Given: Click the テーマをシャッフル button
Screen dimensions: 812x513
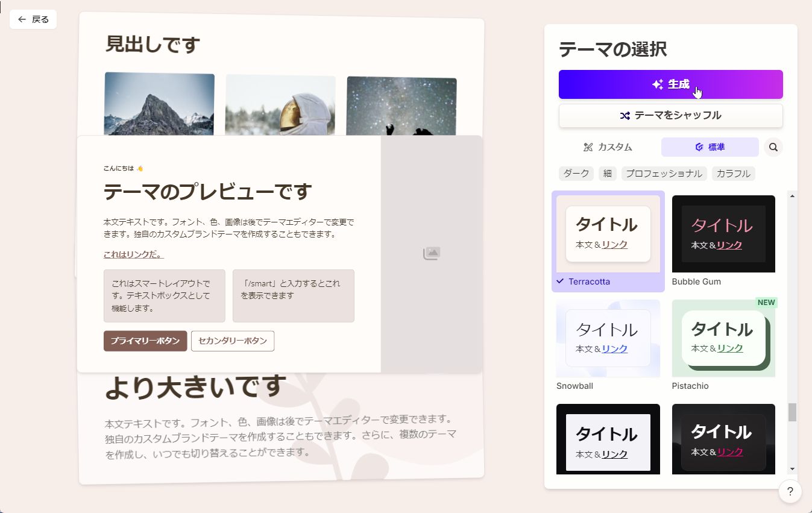Looking at the screenshot, I should 671,116.
